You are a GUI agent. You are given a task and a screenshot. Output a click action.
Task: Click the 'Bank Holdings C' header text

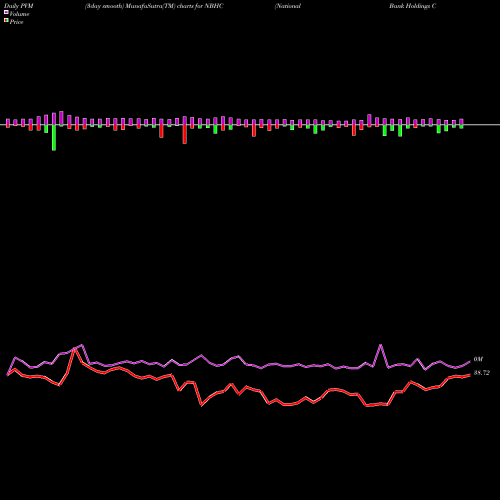coord(413,6)
